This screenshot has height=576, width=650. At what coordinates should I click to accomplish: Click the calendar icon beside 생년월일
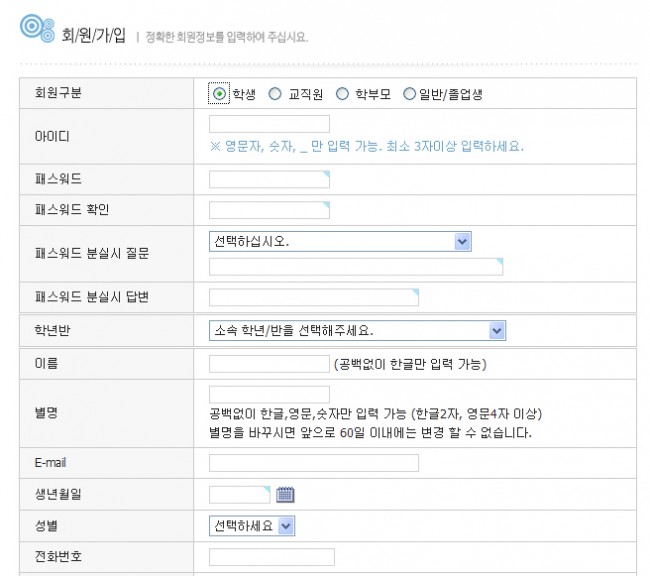point(284,493)
